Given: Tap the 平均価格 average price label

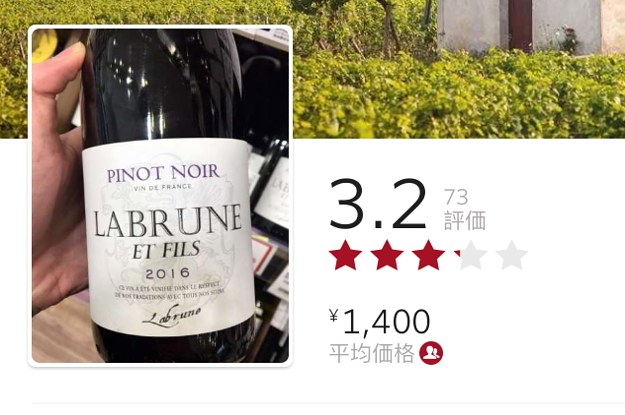Looking at the screenshot, I should pos(371,353).
